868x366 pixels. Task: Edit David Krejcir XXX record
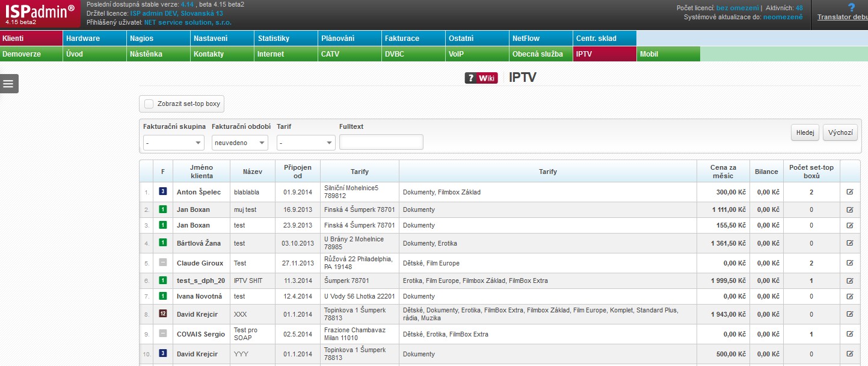tap(850, 314)
